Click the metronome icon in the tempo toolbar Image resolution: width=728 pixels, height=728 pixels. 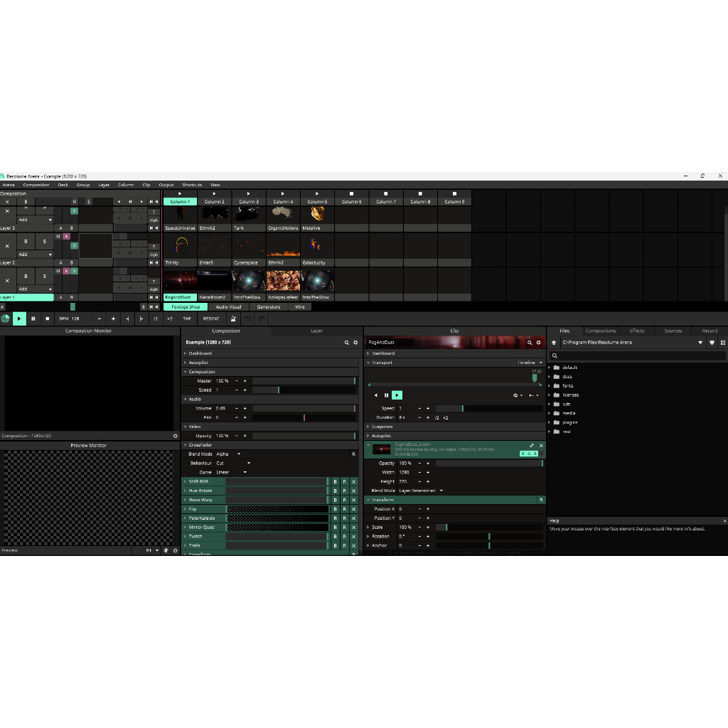(x=234, y=318)
